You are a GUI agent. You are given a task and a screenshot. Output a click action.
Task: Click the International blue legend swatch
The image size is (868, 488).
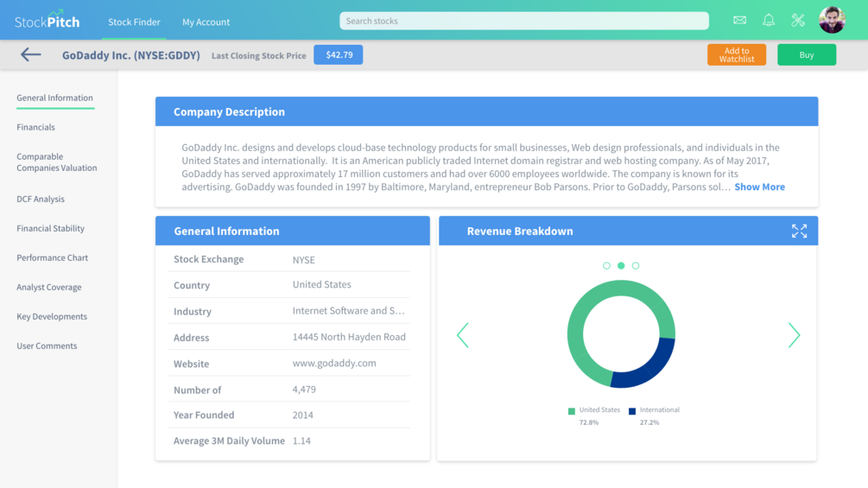coord(632,411)
